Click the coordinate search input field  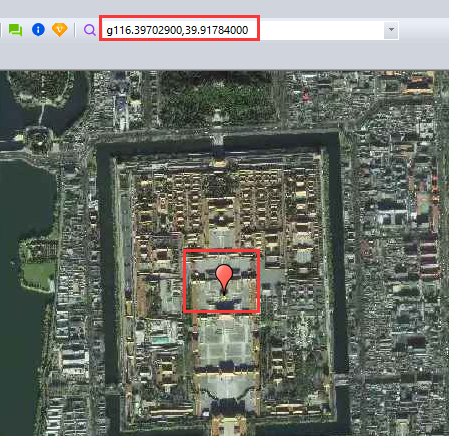point(242,30)
